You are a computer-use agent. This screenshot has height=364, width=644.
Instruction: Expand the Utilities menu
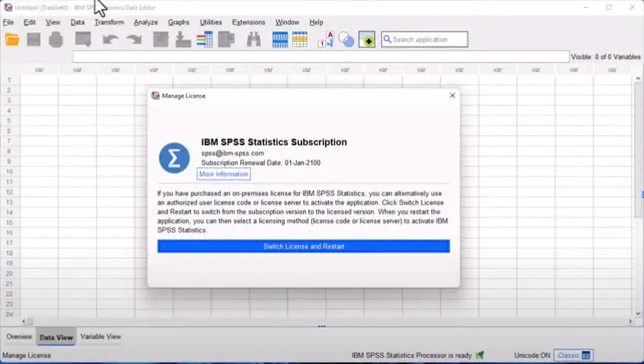click(211, 22)
